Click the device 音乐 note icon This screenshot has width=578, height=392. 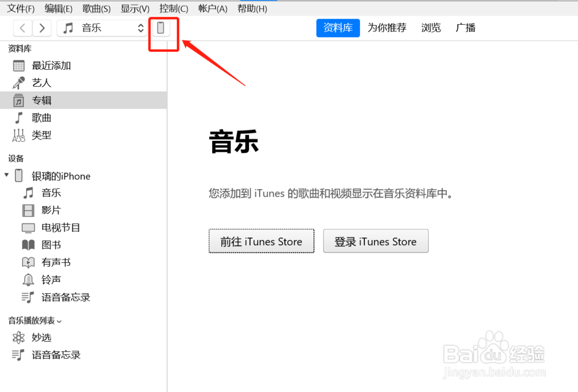[x=28, y=193]
